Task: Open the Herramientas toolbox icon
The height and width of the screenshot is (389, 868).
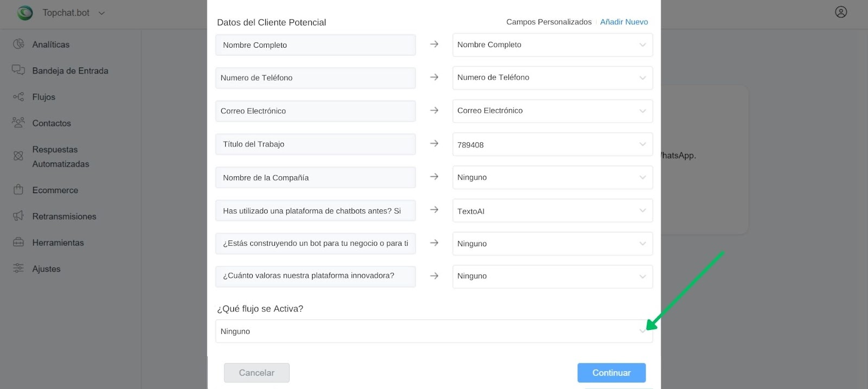Action: (x=18, y=242)
